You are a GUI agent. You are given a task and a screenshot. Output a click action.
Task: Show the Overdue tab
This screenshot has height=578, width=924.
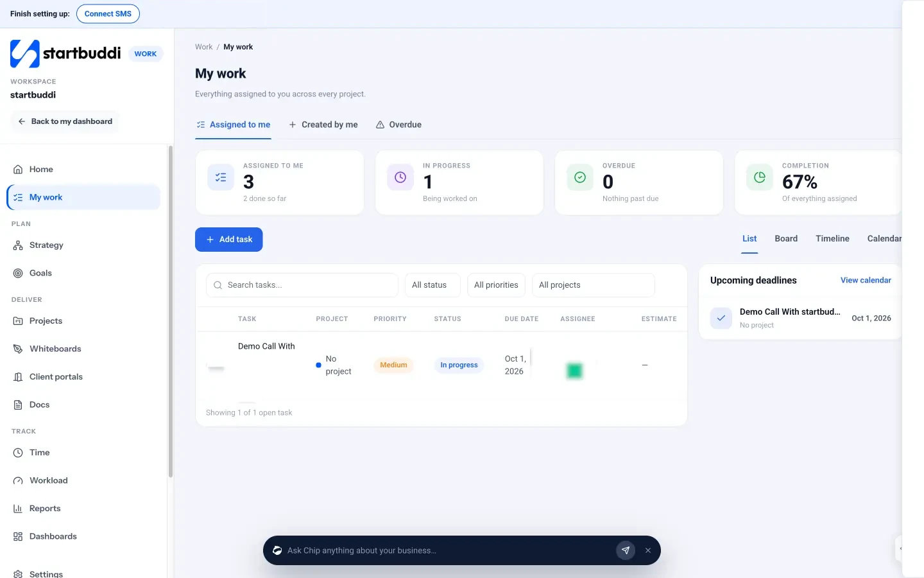click(x=398, y=125)
